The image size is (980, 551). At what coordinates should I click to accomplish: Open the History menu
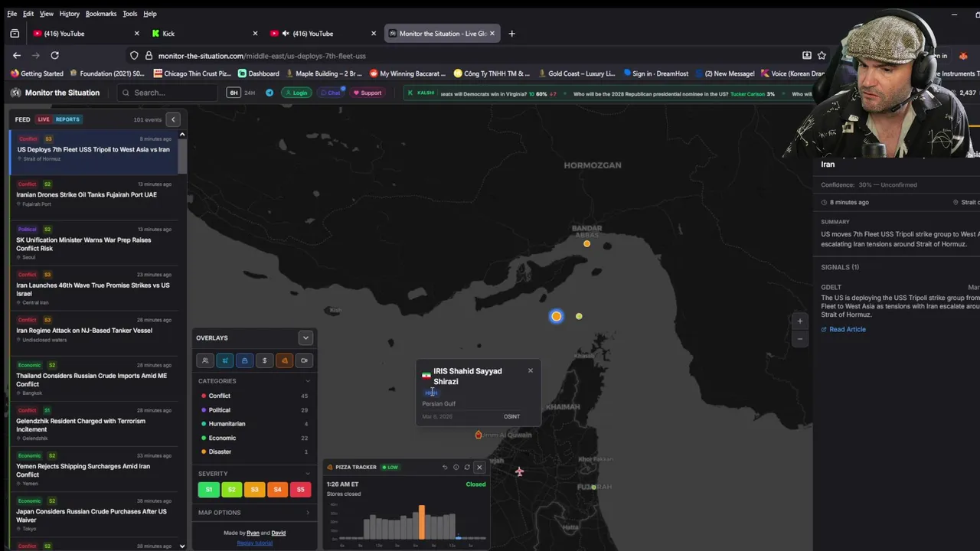[69, 14]
